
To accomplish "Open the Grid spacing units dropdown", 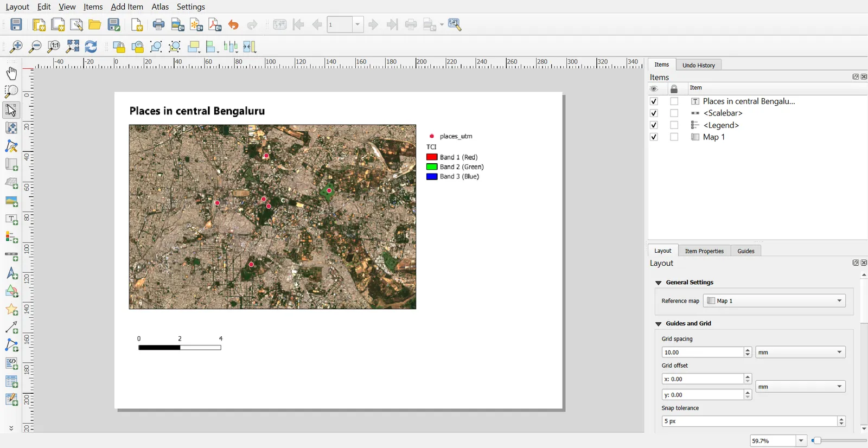I will pyautogui.click(x=800, y=352).
